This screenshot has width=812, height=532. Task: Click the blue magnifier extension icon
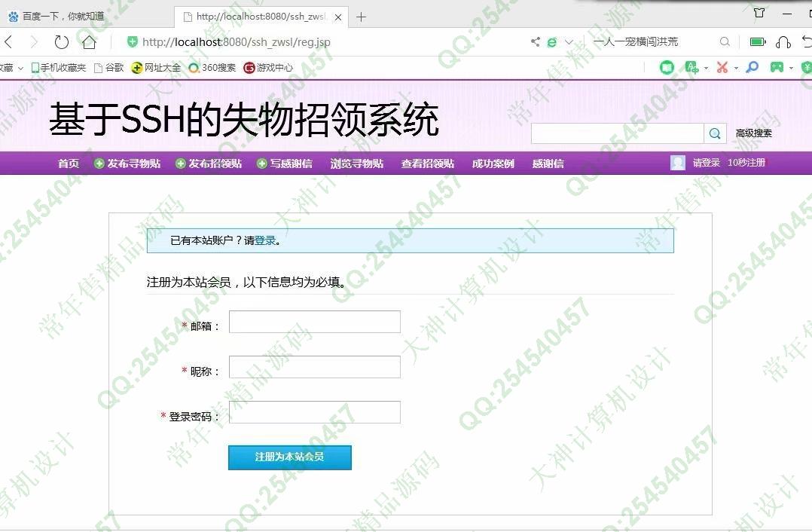tap(752, 67)
